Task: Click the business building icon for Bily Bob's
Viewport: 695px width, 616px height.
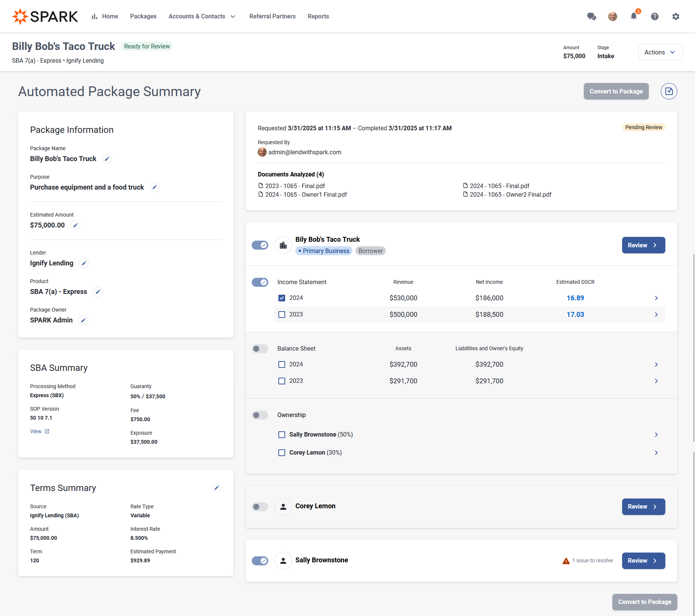Action: tap(283, 245)
